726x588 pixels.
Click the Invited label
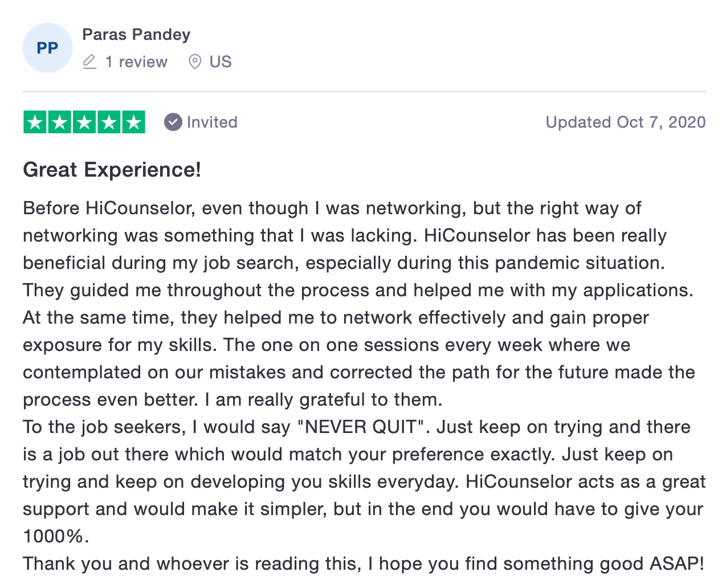212,122
